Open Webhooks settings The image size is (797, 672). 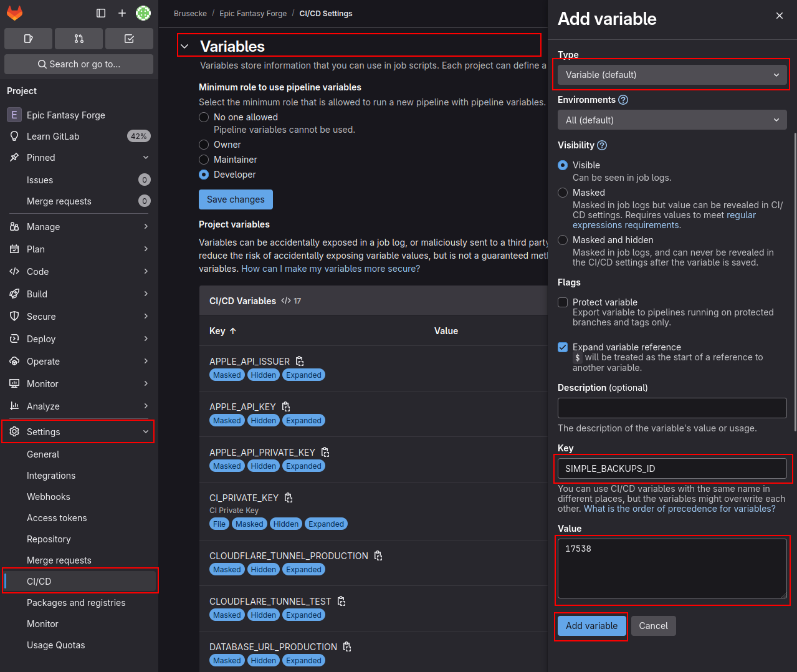pyautogui.click(x=78, y=497)
